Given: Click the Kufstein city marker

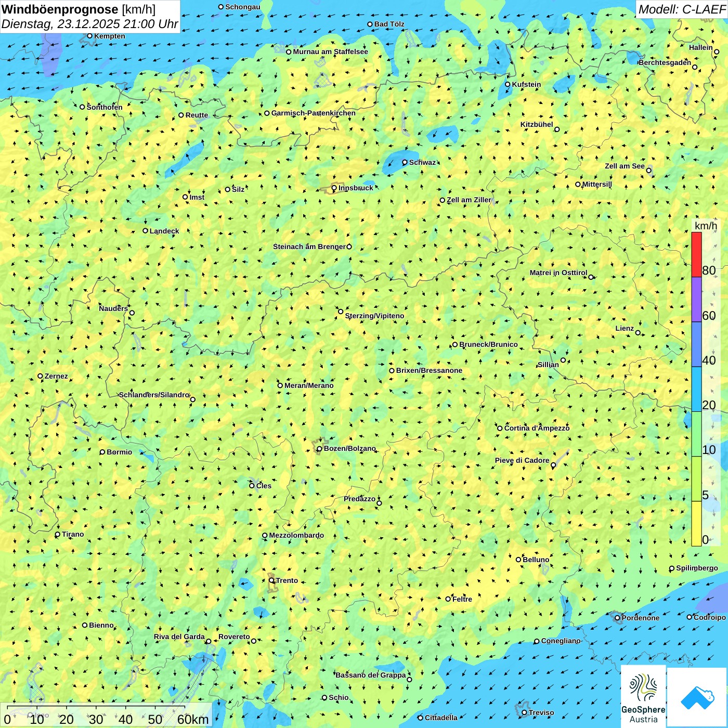Looking at the screenshot, I should (508, 84).
